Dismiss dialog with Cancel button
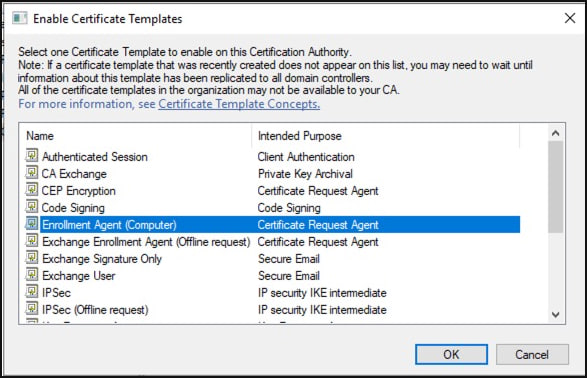Image resolution: width=587 pixels, height=378 pixels. coord(532,354)
